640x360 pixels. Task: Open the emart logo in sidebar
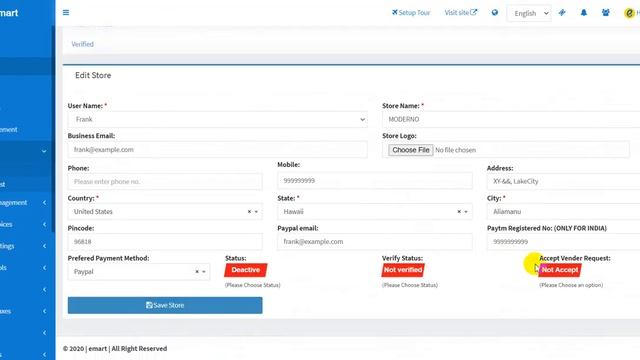(x=9, y=13)
